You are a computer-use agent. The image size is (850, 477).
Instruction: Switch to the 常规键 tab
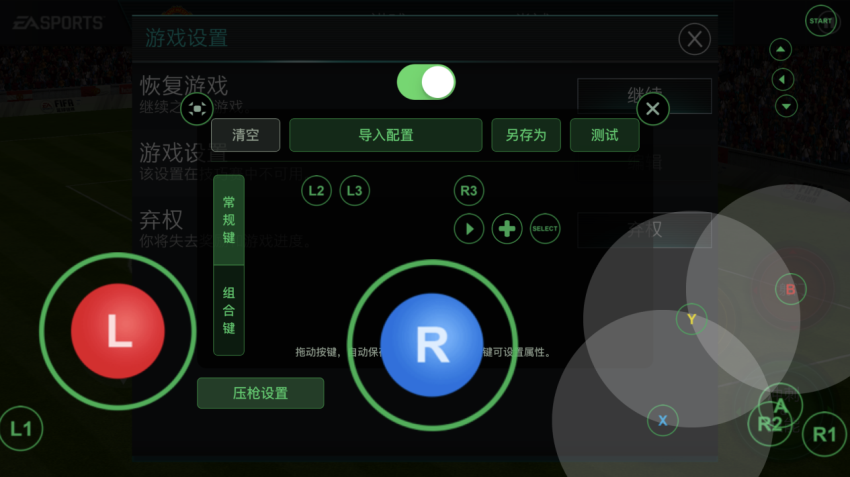click(229, 220)
